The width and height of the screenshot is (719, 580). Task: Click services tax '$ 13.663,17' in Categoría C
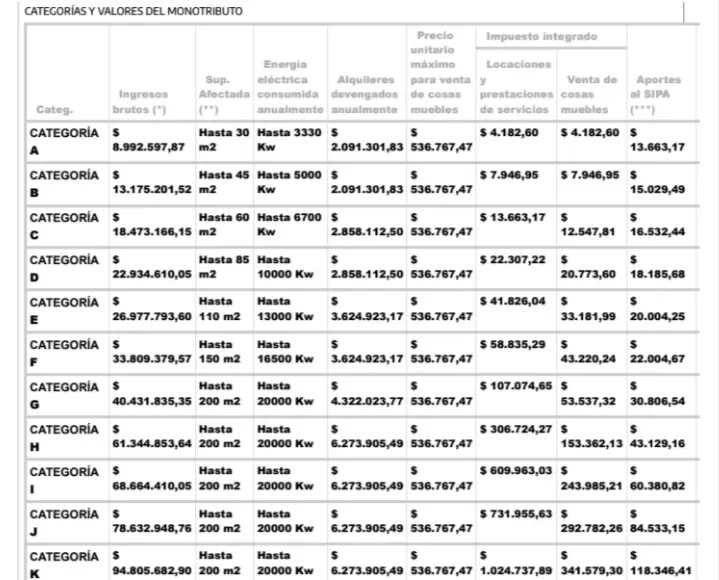point(513,217)
